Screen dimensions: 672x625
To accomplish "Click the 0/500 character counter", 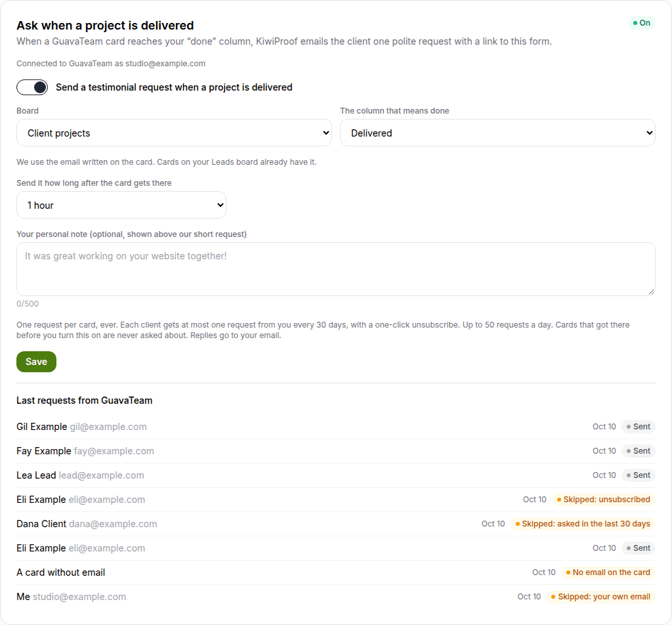I will coord(28,304).
